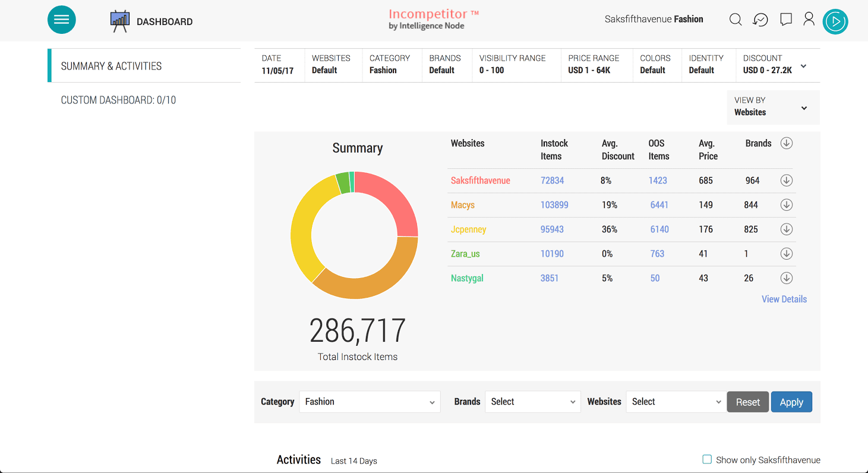Open the user profile icon
Image resolution: width=868 pixels, height=473 pixels.
pos(809,19)
